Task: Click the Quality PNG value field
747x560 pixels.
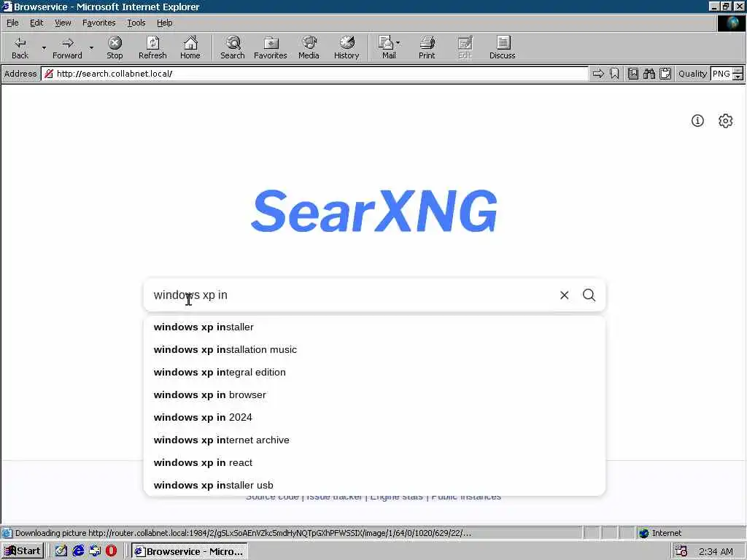Action: coord(721,74)
